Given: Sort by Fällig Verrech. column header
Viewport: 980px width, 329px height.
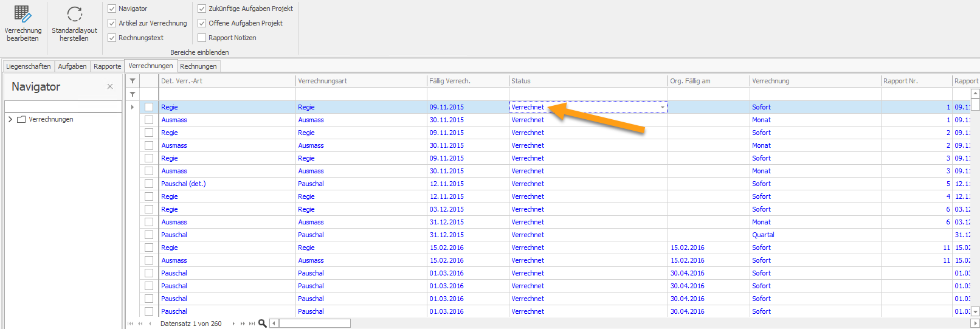Looking at the screenshot, I should pyautogui.click(x=468, y=81).
